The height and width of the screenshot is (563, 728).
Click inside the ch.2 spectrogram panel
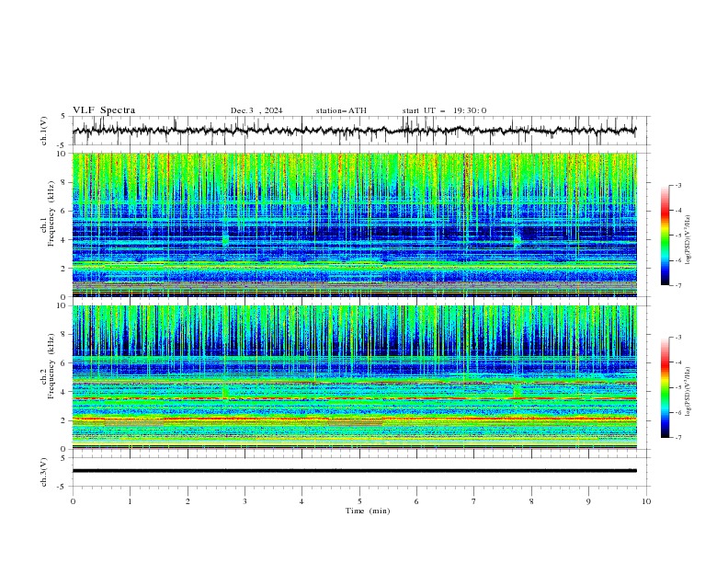tap(354, 377)
